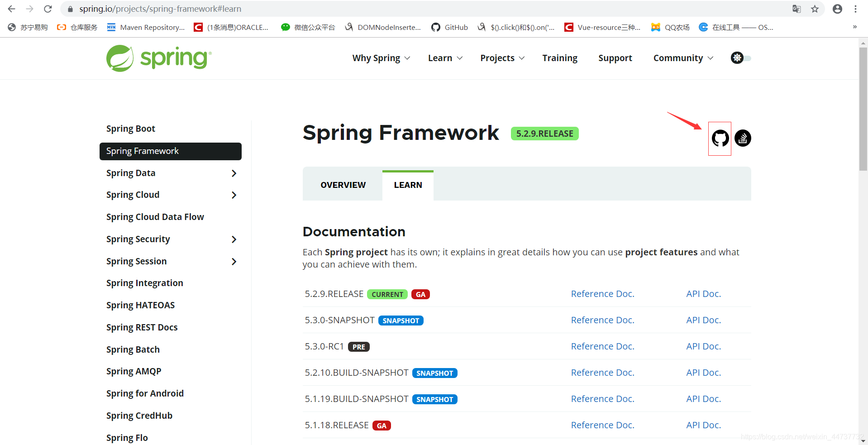The width and height of the screenshot is (868, 445).
Task: Expand Spring Data submenu chevron
Action: click(x=234, y=173)
